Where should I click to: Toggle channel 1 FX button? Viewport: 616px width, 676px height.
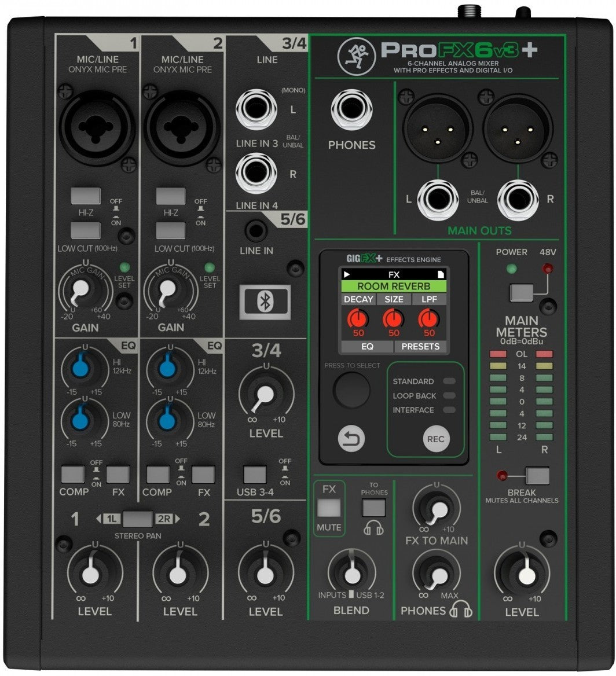click(118, 474)
